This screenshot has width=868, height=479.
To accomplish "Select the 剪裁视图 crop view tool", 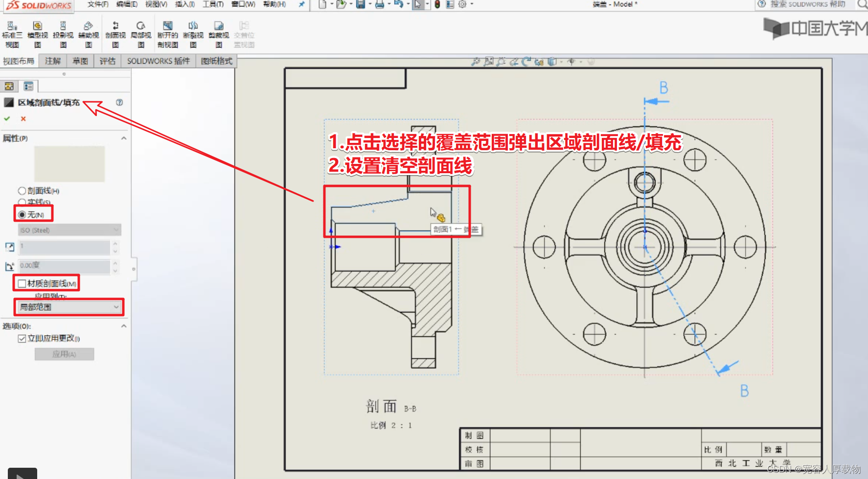I will click(x=219, y=34).
